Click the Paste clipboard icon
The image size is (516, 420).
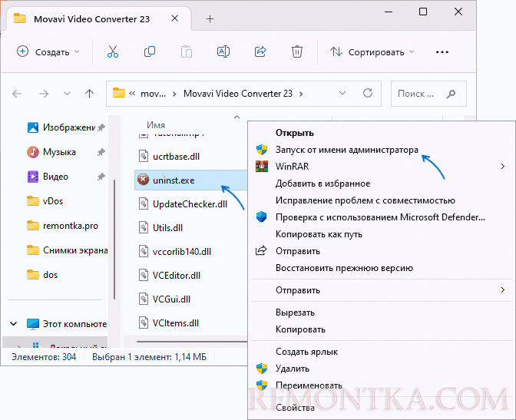coord(187,51)
